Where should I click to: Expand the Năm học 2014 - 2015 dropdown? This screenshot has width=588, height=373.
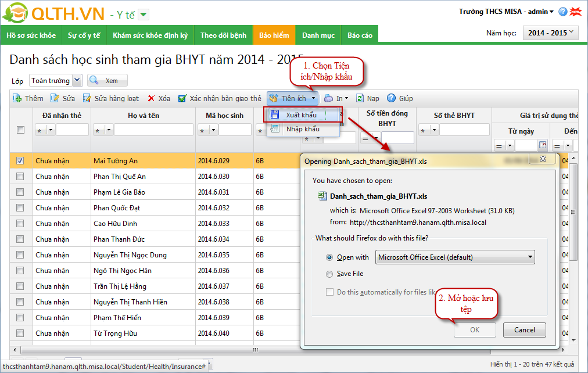pos(551,33)
